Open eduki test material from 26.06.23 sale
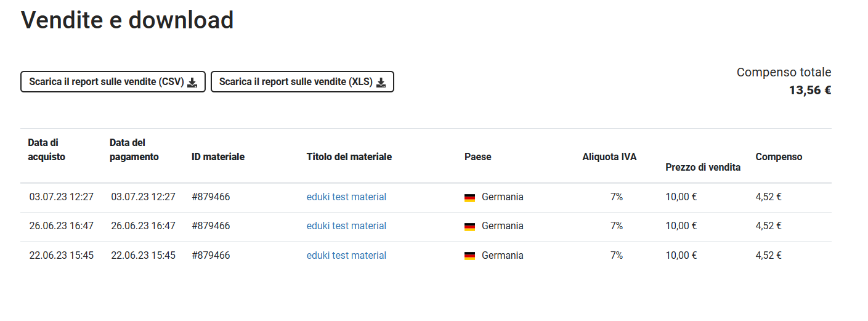Screen dimensions: 868x321 (346, 226)
